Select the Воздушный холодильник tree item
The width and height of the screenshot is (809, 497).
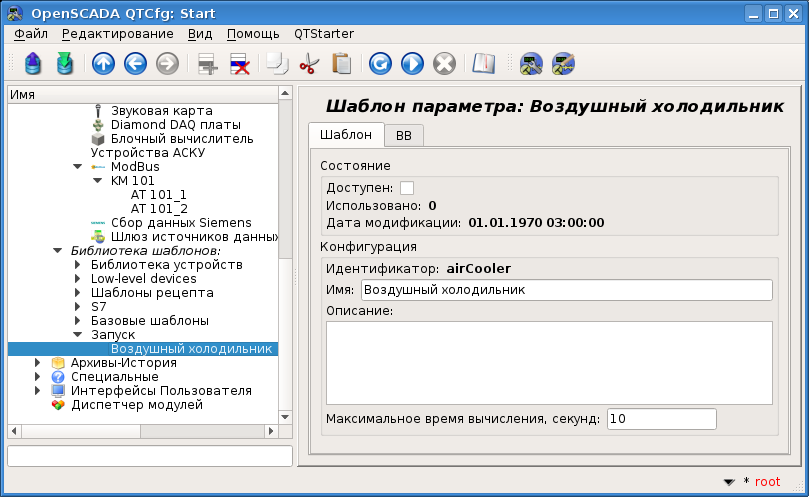pos(191,349)
